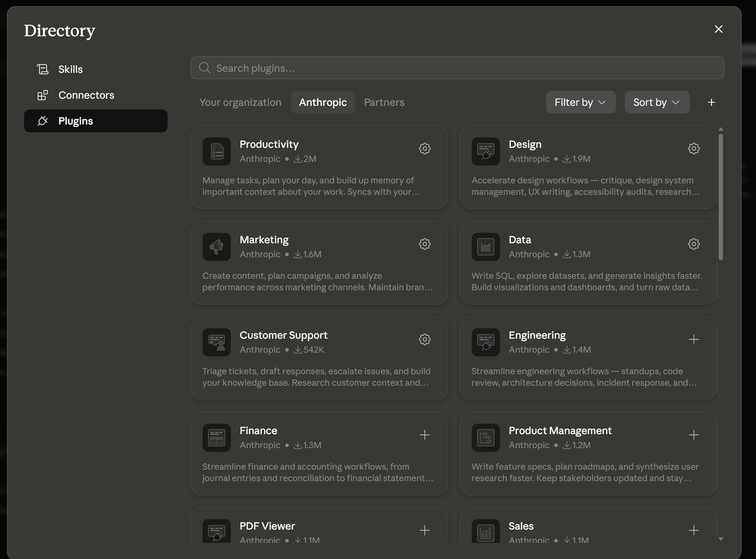Add the Engineering plugin with plus icon

694,339
